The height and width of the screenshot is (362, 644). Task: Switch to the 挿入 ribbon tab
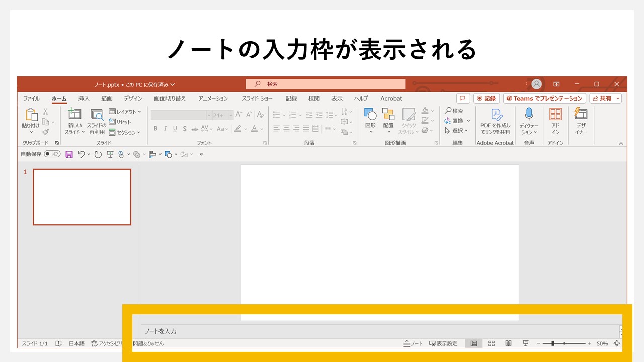(83, 98)
